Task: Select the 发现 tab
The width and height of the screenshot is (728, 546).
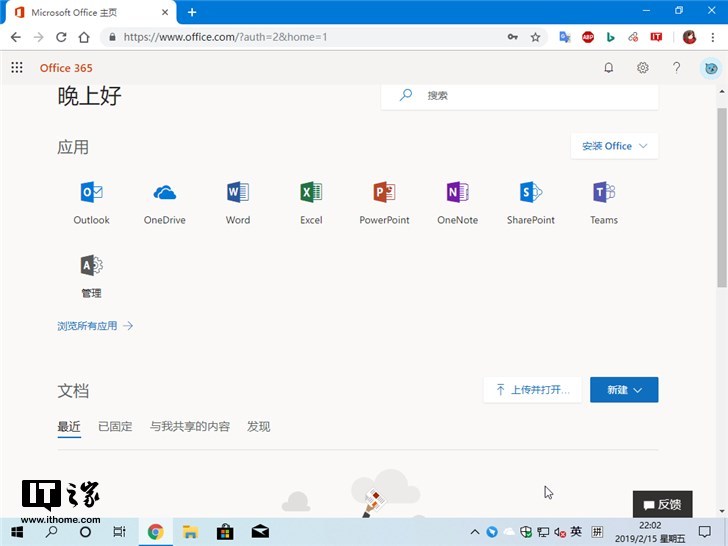Action: (258, 426)
